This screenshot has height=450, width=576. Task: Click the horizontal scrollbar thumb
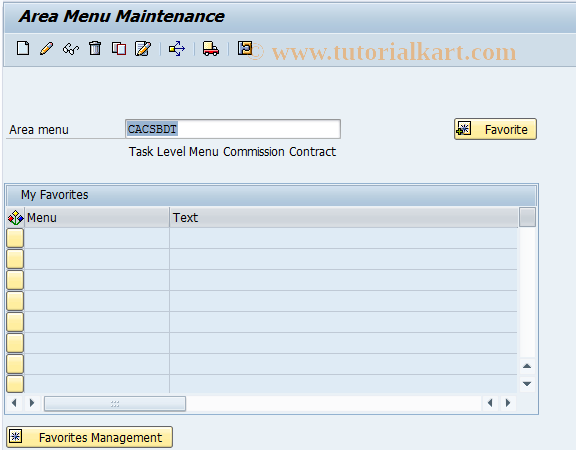(x=115, y=403)
